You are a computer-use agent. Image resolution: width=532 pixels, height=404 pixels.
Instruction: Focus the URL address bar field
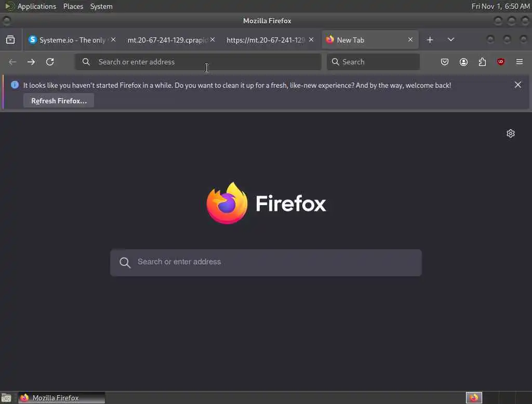point(198,62)
